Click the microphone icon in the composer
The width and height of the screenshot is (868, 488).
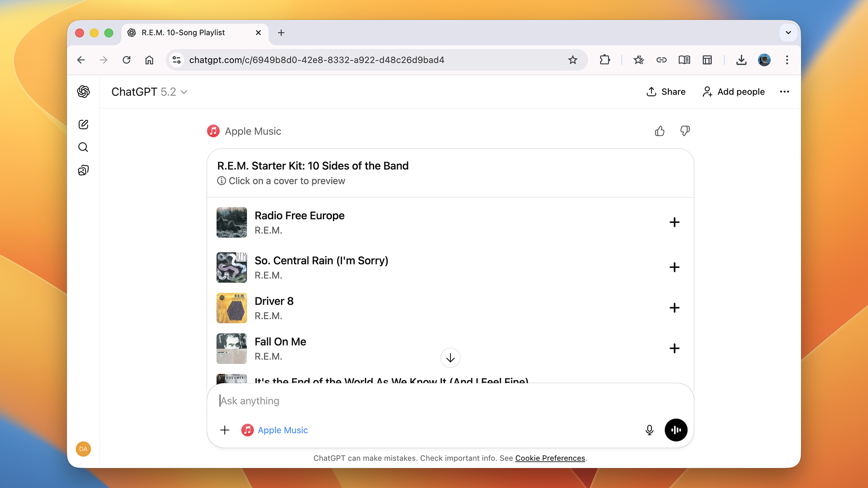coord(649,430)
